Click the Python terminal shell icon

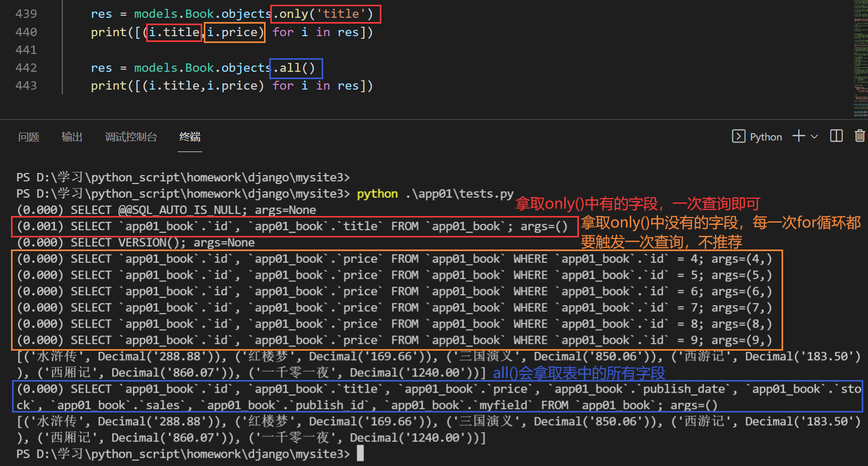pyautogui.click(x=738, y=137)
